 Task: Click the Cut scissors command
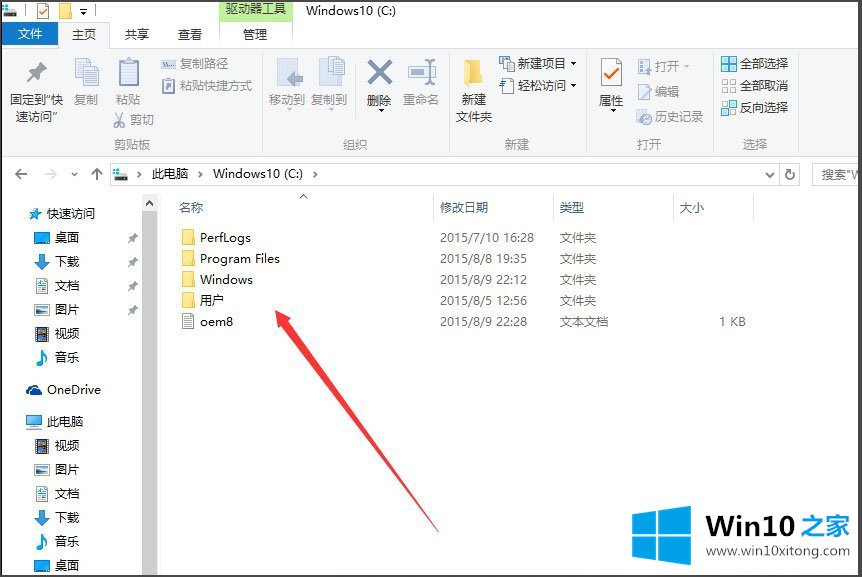pyautogui.click(x=134, y=119)
